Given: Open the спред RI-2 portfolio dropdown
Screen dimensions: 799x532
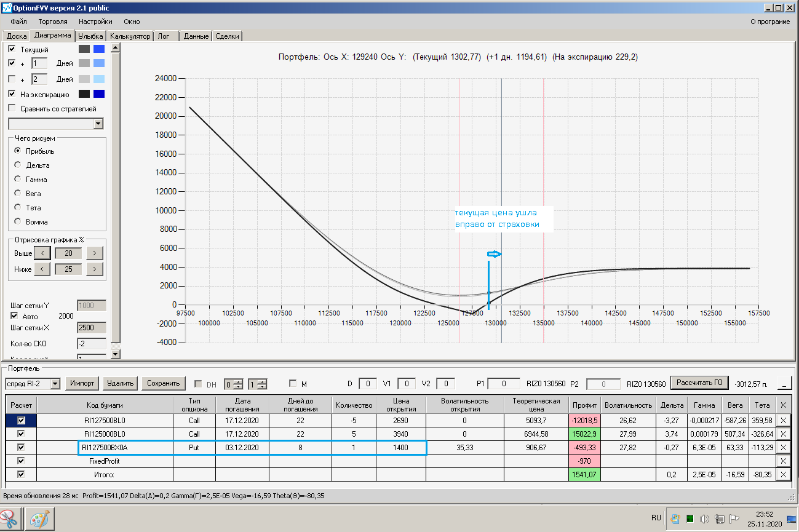Looking at the screenshot, I should click(x=55, y=384).
